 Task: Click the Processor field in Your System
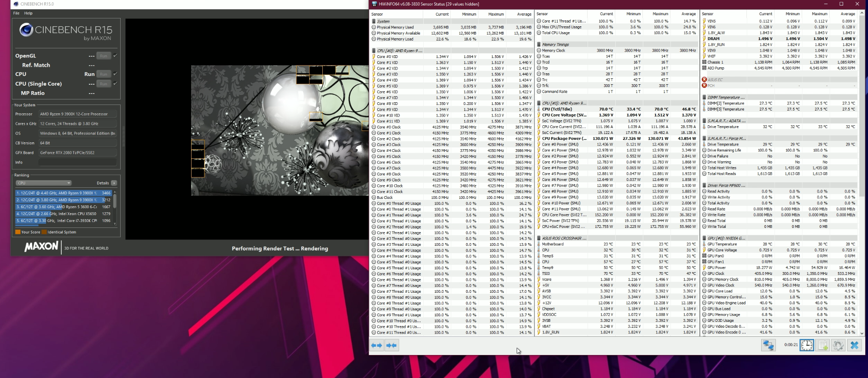point(77,114)
